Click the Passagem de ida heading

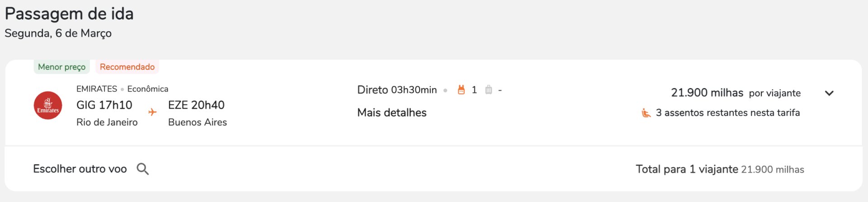point(69,14)
